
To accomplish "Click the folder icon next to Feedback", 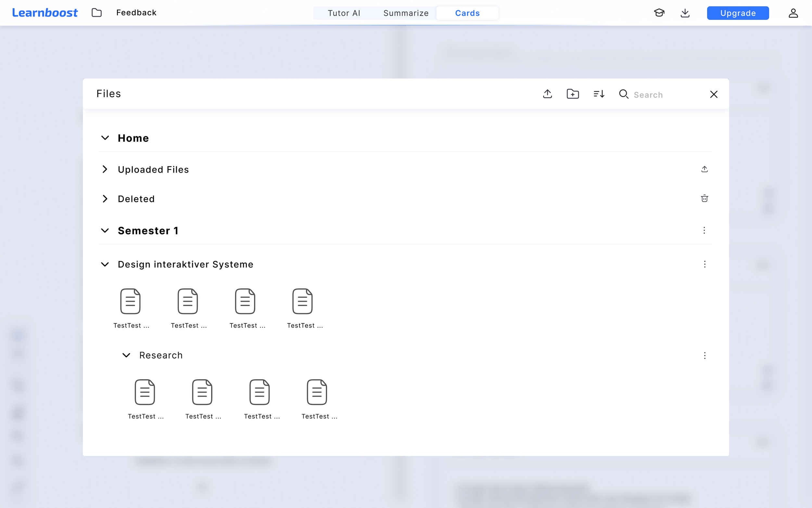I will pyautogui.click(x=97, y=13).
